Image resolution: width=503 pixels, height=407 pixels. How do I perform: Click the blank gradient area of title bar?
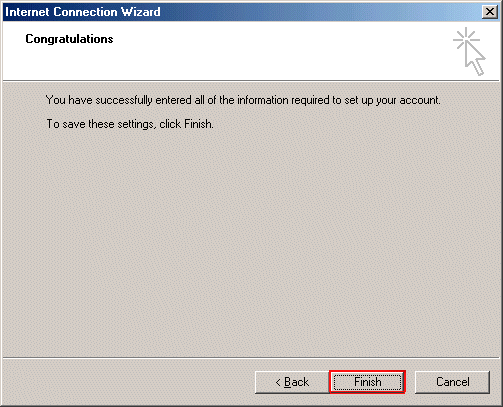[x=320, y=12]
